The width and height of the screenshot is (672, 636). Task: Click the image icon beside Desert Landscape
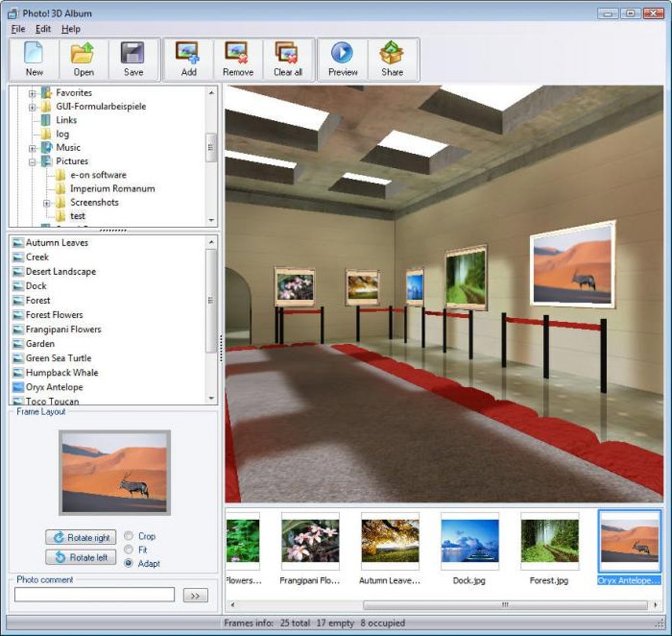coord(18,272)
